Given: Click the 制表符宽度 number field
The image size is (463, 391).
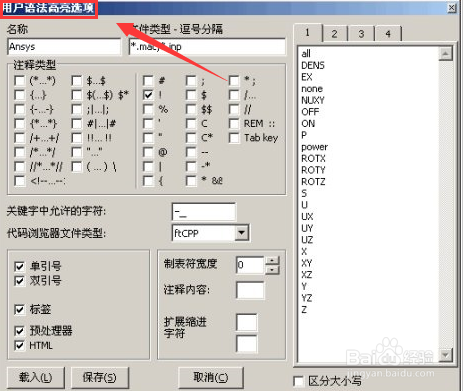Looking at the screenshot, I should (x=250, y=265).
